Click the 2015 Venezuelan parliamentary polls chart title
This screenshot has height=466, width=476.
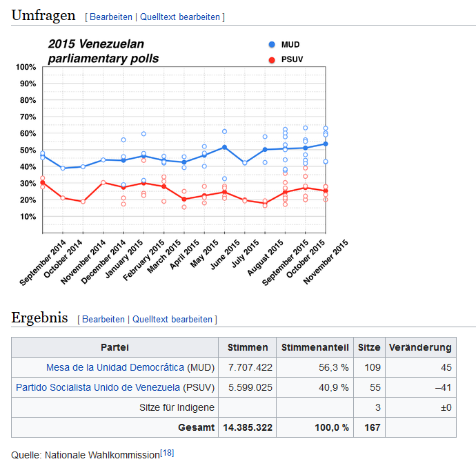[x=103, y=51]
